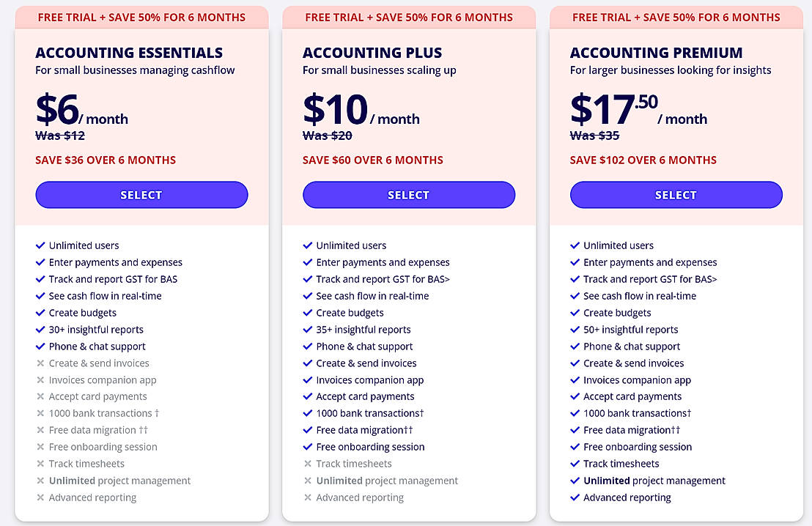Click the Accounting Essentials plan heading

pos(129,53)
